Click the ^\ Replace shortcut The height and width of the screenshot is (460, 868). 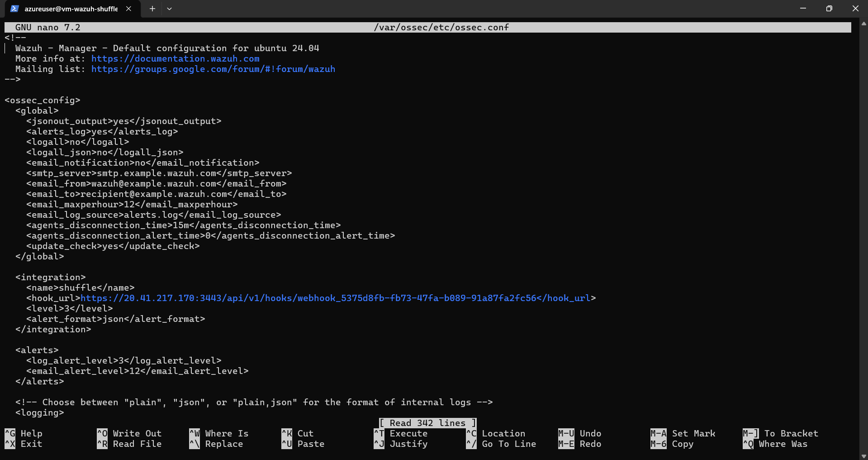(216, 444)
